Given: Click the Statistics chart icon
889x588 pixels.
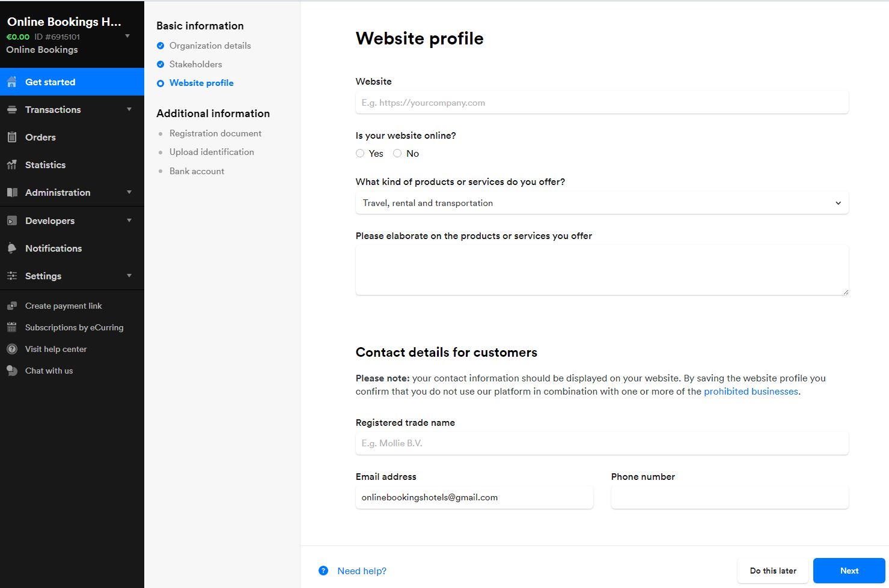Looking at the screenshot, I should 12,165.
